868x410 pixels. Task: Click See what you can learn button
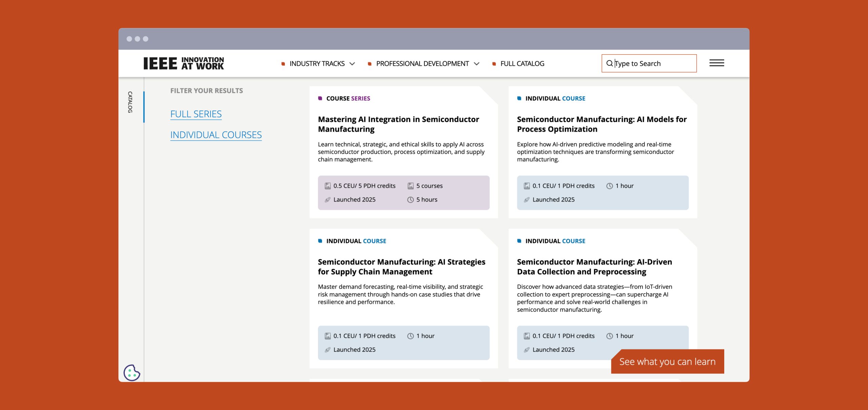pos(667,362)
